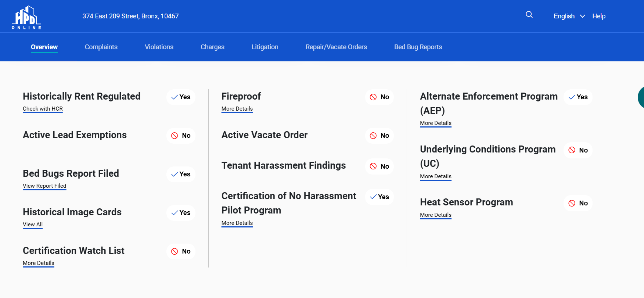Open More Details for Certification of No Harassment
Viewport: 644px width, 298px height.
237,223
